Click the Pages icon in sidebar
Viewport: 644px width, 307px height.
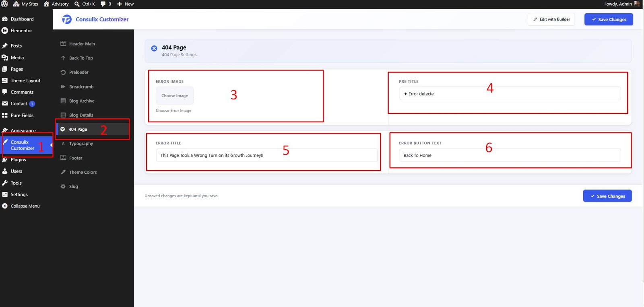click(5, 69)
